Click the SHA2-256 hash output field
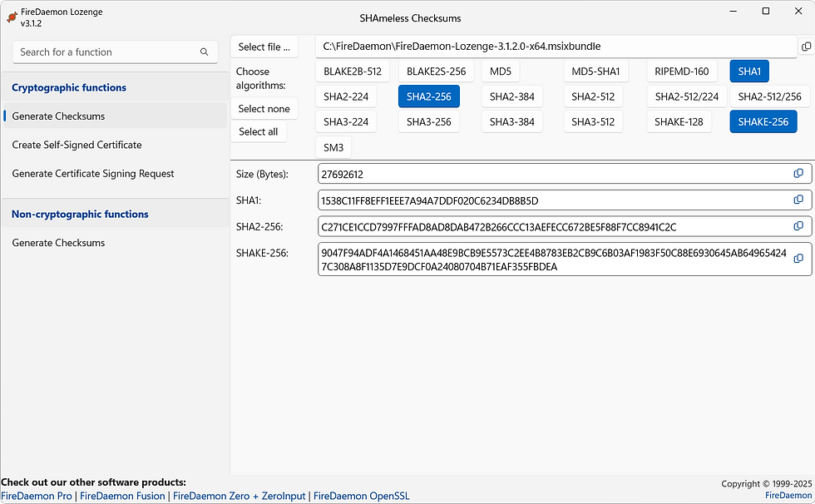This screenshot has width=815, height=504. tap(565, 227)
